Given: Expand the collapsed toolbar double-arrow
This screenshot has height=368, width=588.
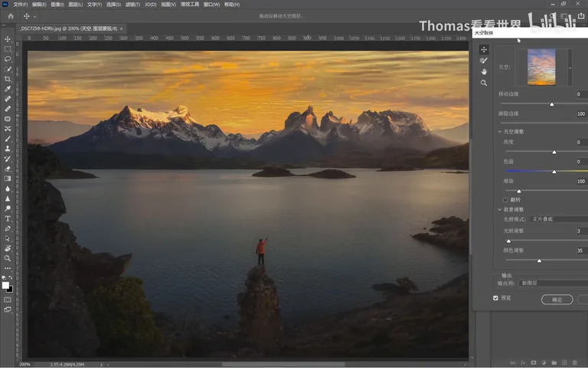Looking at the screenshot, I should [x=4, y=25].
